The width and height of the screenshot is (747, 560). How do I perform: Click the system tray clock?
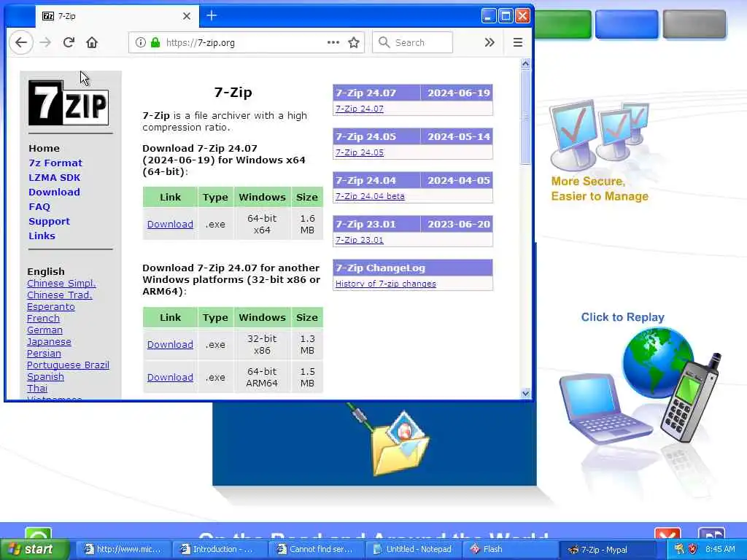click(x=720, y=549)
